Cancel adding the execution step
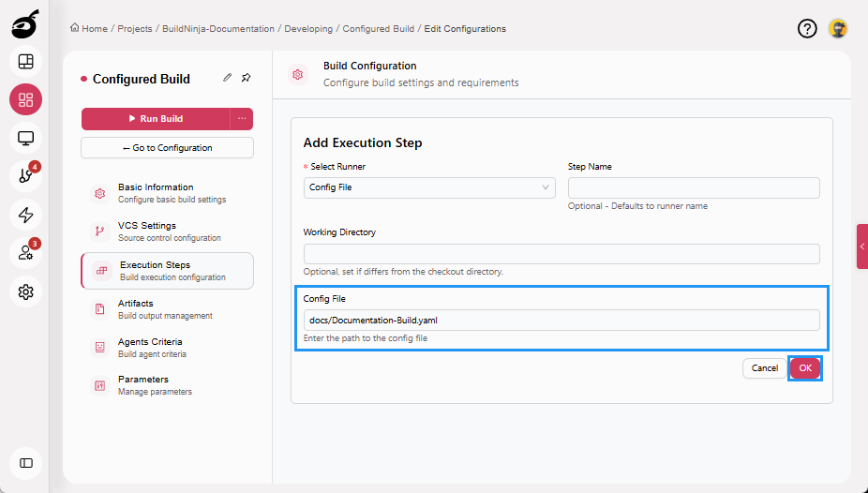Screen dimensions: 868x493 [x=765, y=368]
